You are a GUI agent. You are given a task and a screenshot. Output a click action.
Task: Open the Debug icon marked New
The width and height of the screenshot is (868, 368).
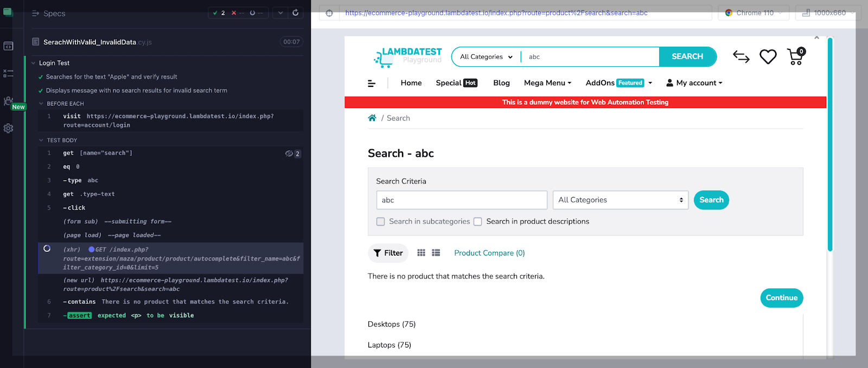point(8,101)
